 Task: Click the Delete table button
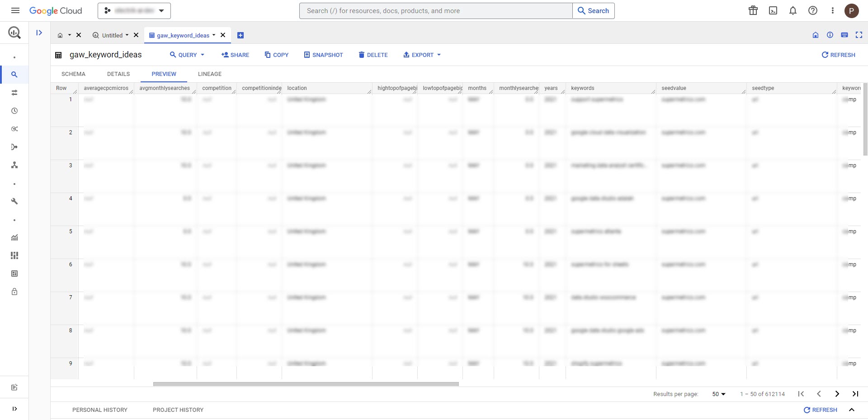[373, 55]
